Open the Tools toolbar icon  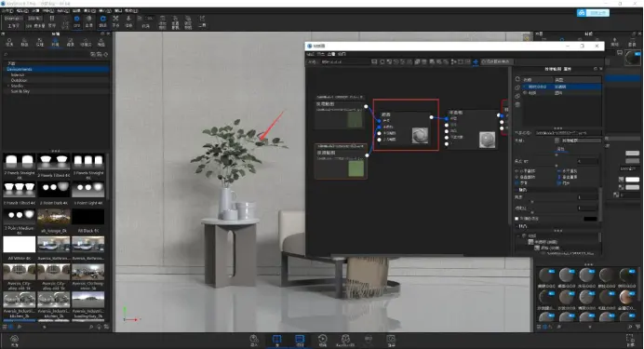202,21
